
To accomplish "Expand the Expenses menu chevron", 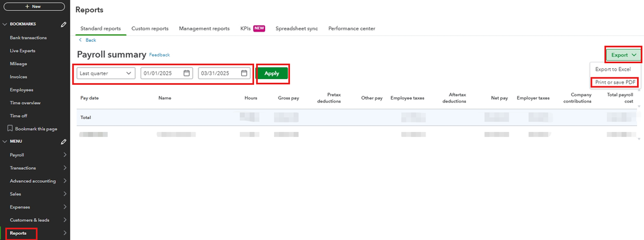I will click(65, 207).
